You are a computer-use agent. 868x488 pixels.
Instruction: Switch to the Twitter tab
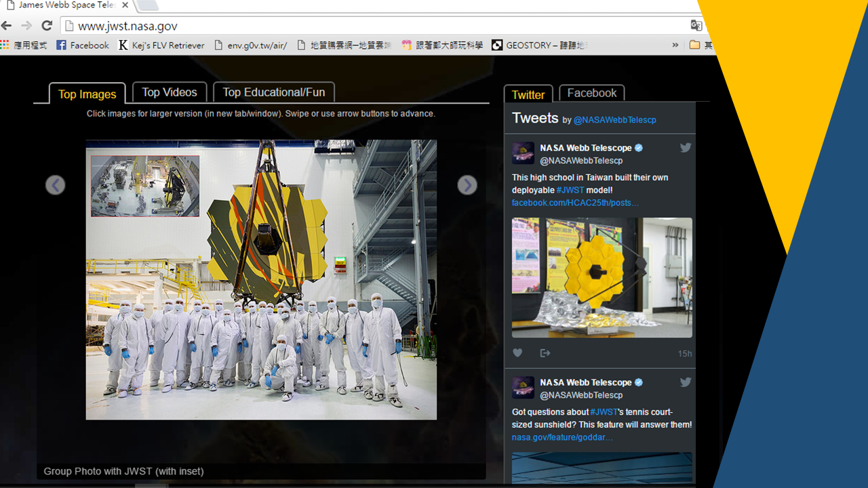coord(528,94)
